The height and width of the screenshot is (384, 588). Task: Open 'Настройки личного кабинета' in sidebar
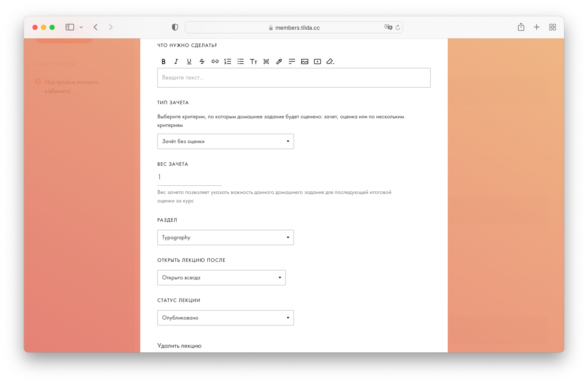71,87
